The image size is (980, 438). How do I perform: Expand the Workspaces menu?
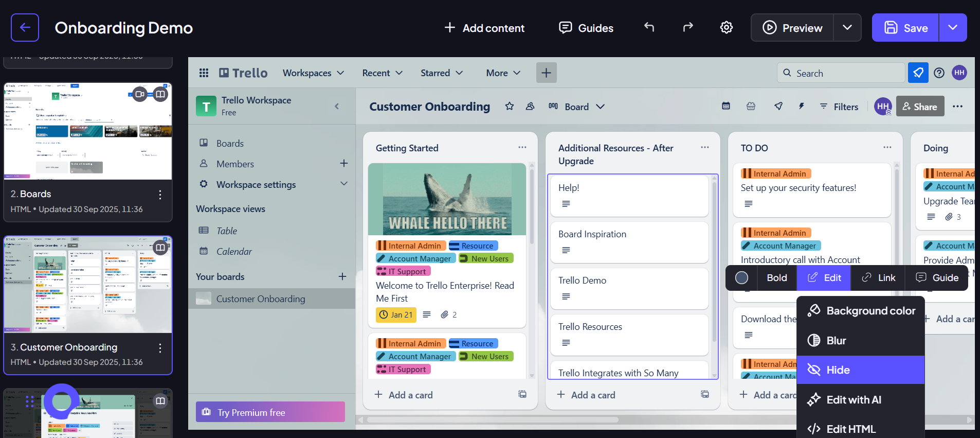313,73
